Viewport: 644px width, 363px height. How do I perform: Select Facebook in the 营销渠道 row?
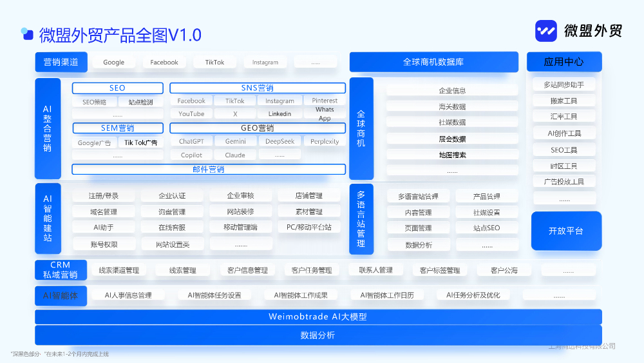164,63
